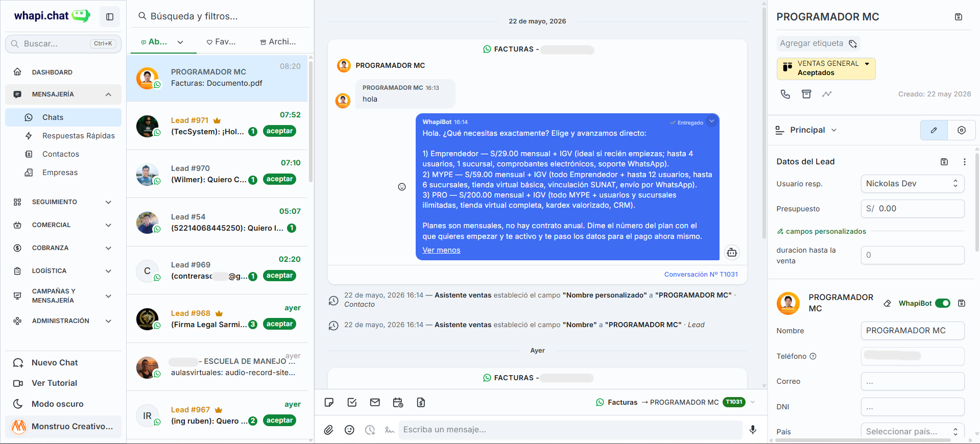Click the signature icon beside the message box
The width and height of the screenshot is (980, 444).
click(390, 430)
